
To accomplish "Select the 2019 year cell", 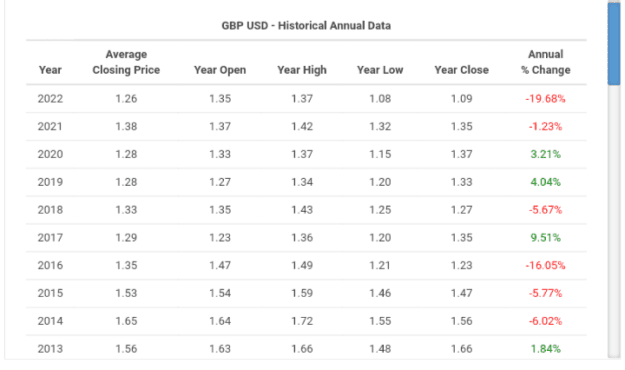I will click(50, 182).
